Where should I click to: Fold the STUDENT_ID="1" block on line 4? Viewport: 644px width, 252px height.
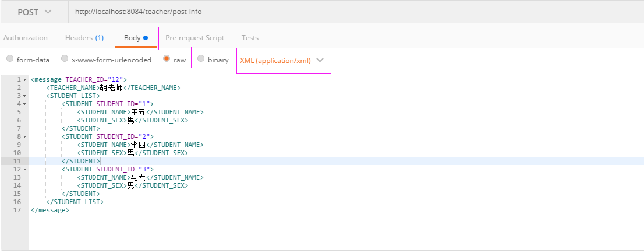click(x=24, y=104)
